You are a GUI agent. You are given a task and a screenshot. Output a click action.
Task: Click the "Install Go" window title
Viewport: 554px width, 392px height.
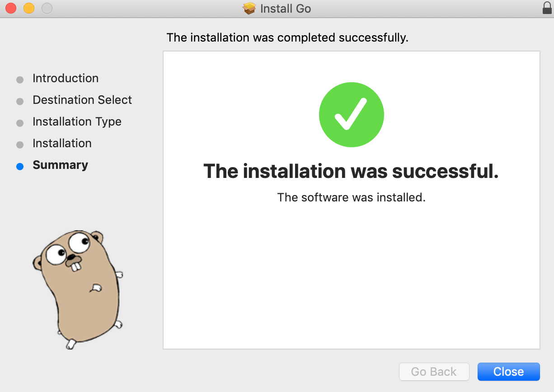(286, 9)
